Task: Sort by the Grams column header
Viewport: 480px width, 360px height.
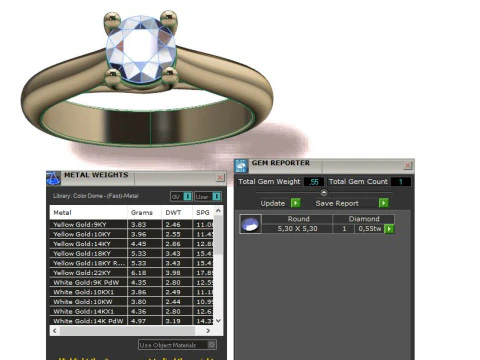Action: (x=144, y=212)
